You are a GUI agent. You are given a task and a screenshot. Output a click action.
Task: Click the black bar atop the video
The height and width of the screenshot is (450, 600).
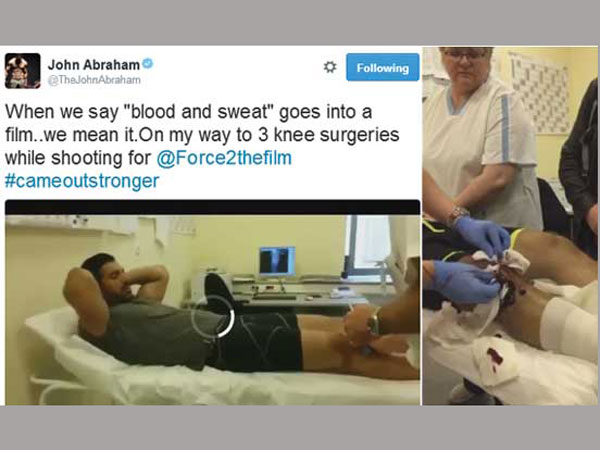212,207
